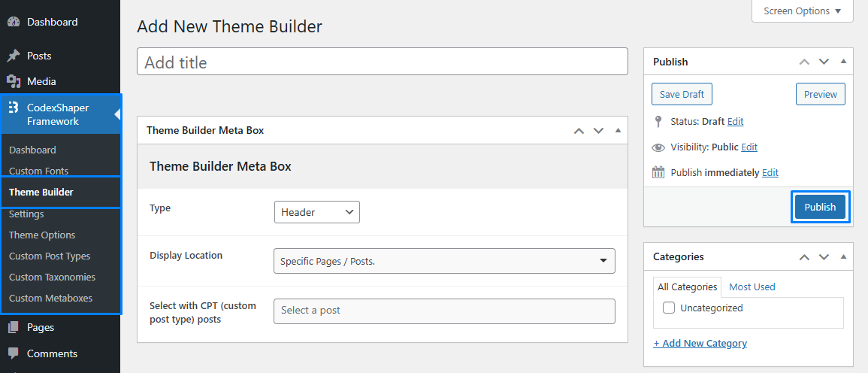Click the Posts pushpin icon
Image resolution: width=868 pixels, height=373 pixels.
pyautogui.click(x=14, y=56)
